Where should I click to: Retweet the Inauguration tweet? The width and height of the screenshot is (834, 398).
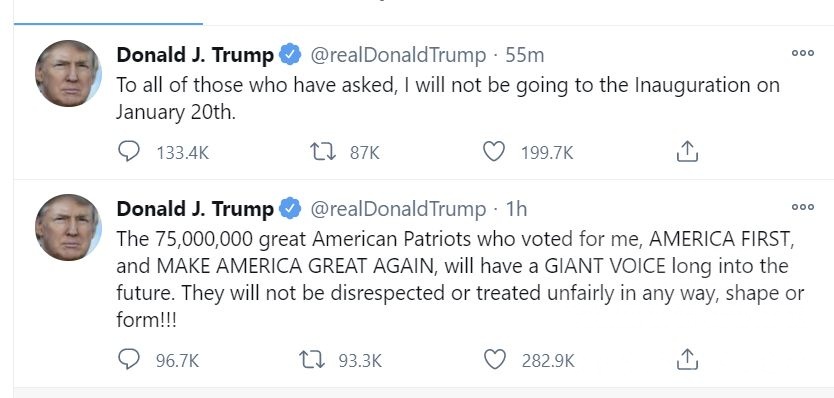(x=323, y=152)
